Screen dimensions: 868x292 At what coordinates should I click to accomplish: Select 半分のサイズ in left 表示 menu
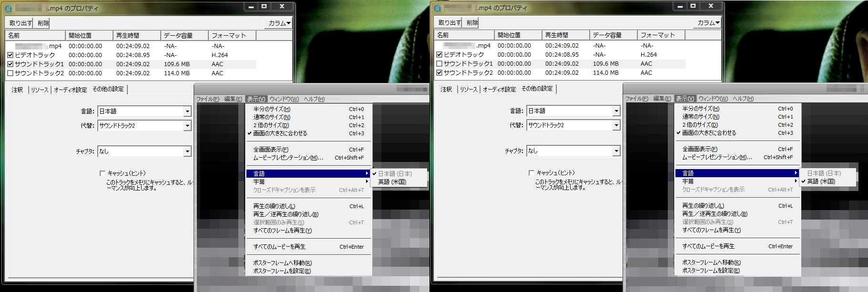(x=308, y=109)
